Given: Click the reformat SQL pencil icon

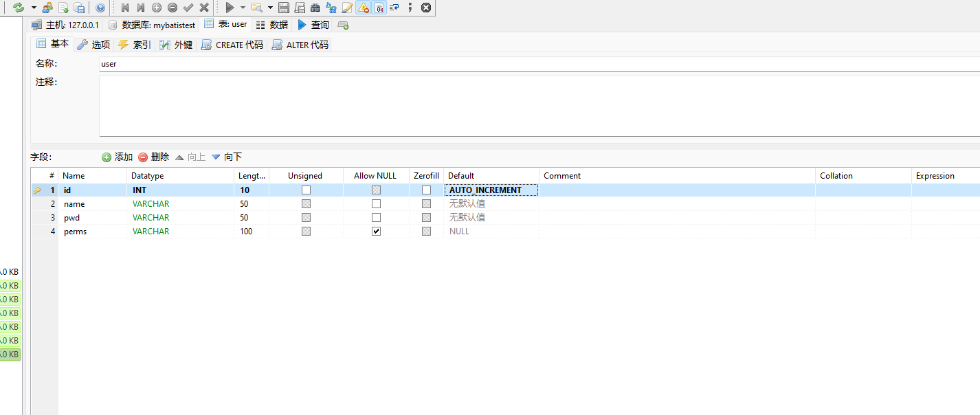Looking at the screenshot, I should (x=347, y=8).
